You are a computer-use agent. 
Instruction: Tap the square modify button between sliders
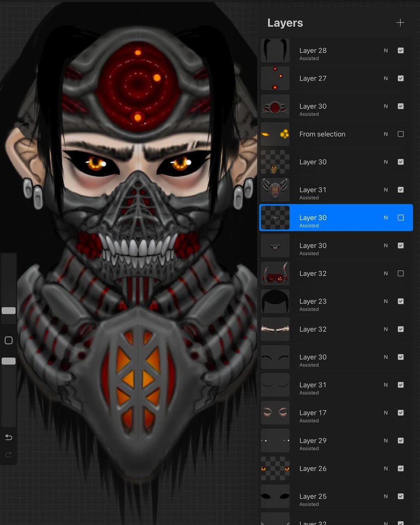(x=8, y=340)
